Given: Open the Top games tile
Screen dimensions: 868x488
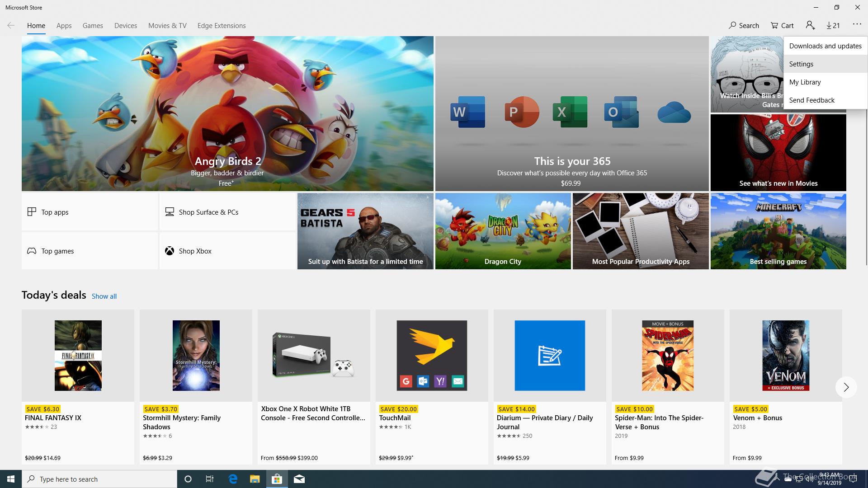Looking at the screenshot, I should (x=90, y=251).
